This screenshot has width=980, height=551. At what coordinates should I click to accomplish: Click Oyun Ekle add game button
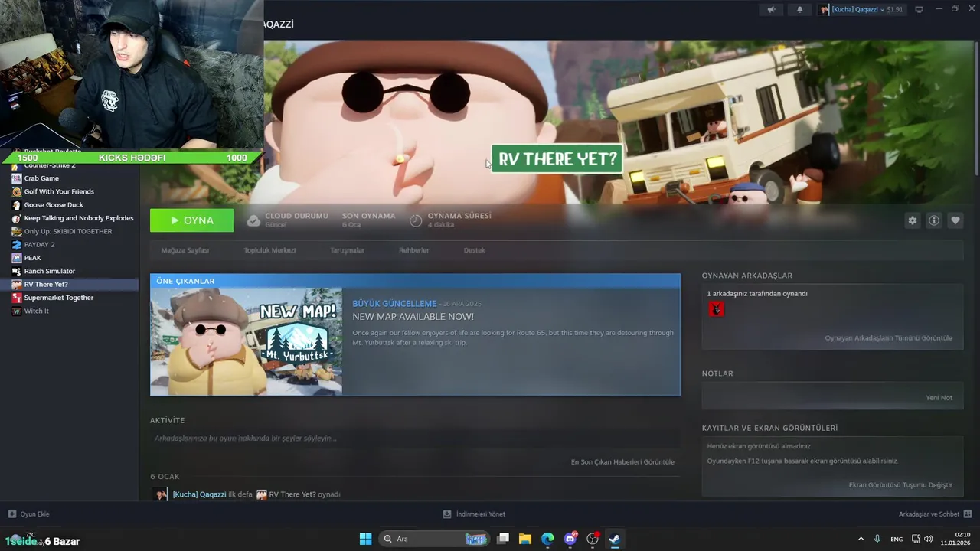point(29,514)
